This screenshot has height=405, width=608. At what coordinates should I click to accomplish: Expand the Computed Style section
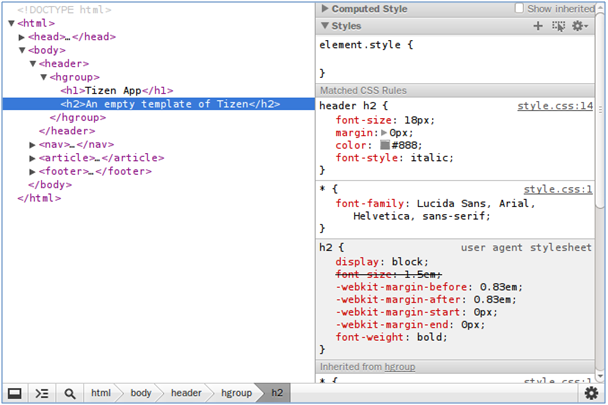pyautogui.click(x=325, y=9)
